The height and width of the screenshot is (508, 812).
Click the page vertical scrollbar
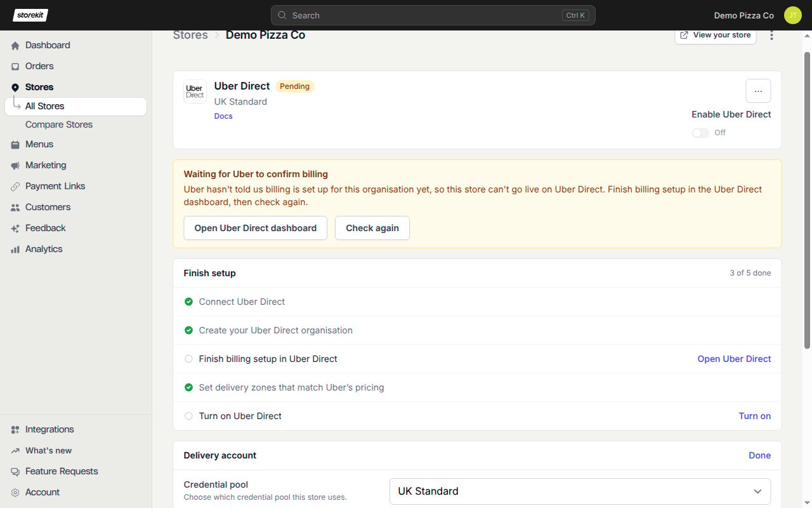pos(807,200)
